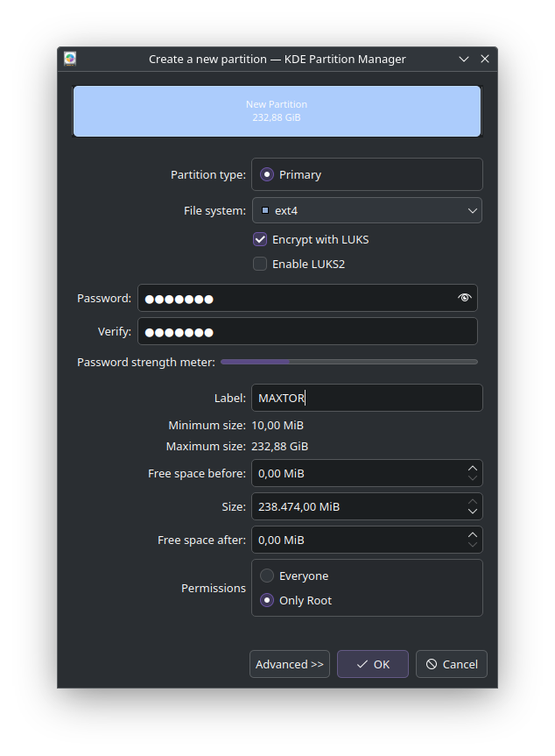Image resolution: width=555 pixels, height=756 pixels.
Task: Select Everyone permissions radio button
Action: 267,576
